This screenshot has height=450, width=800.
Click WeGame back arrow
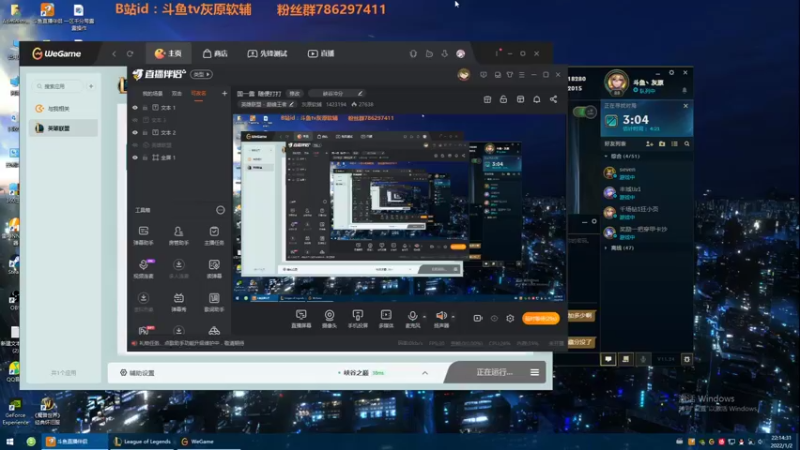pos(114,54)
